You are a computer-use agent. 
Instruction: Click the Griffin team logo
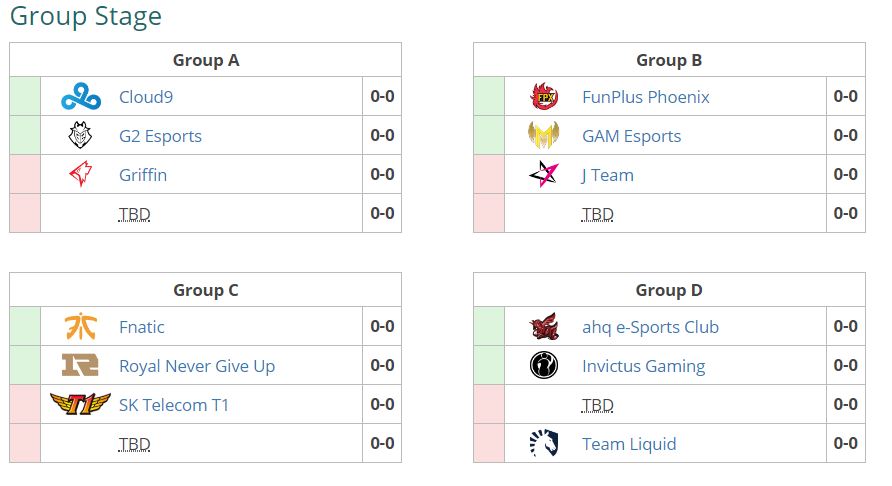(x=80, y=175)
